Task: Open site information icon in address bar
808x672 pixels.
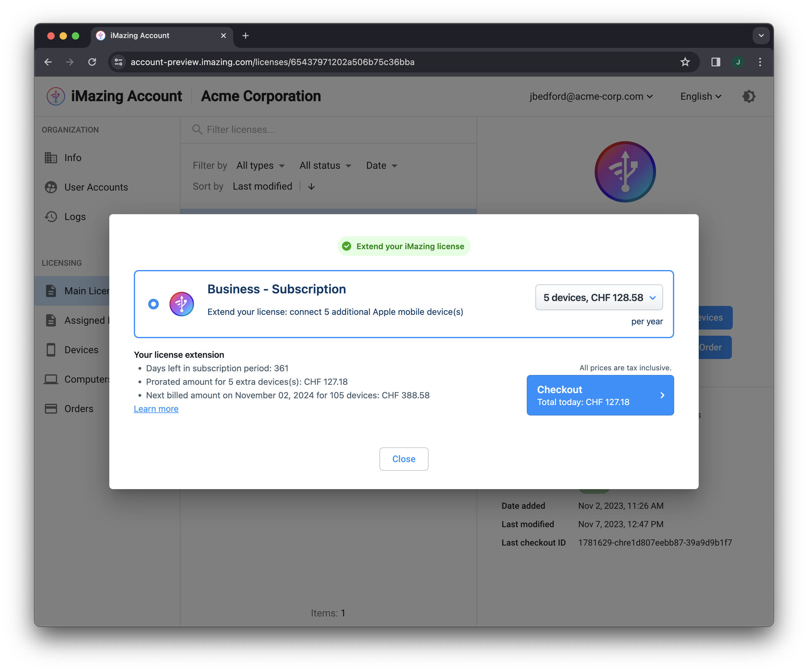Action: [x=118, y=62]
